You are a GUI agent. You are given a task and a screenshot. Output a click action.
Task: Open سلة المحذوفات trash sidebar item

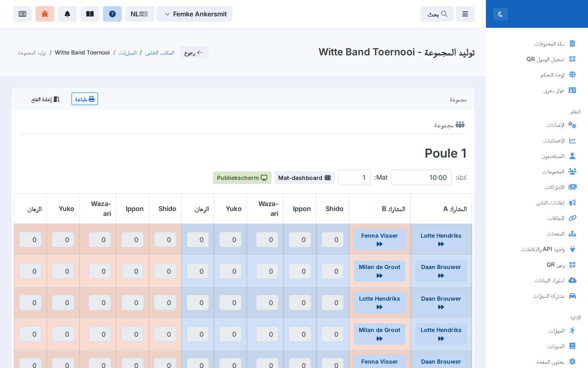pos(555,44)
